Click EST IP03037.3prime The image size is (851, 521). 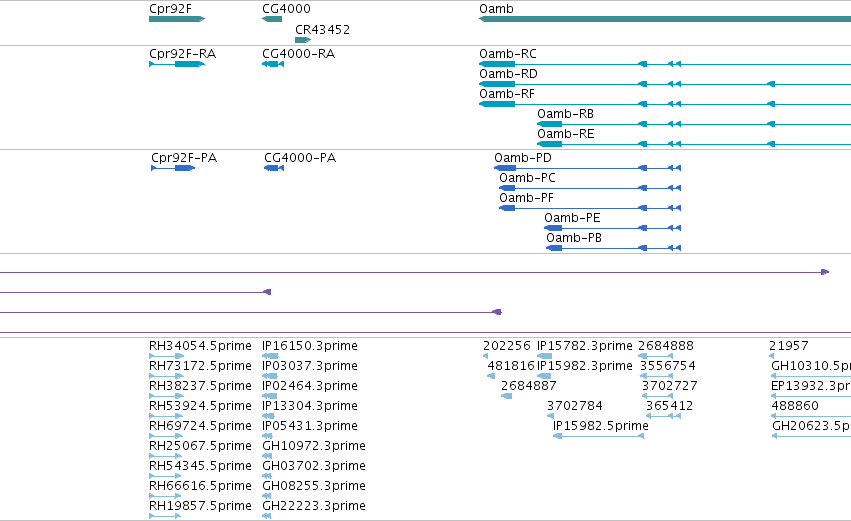click(x=310, y=366)
